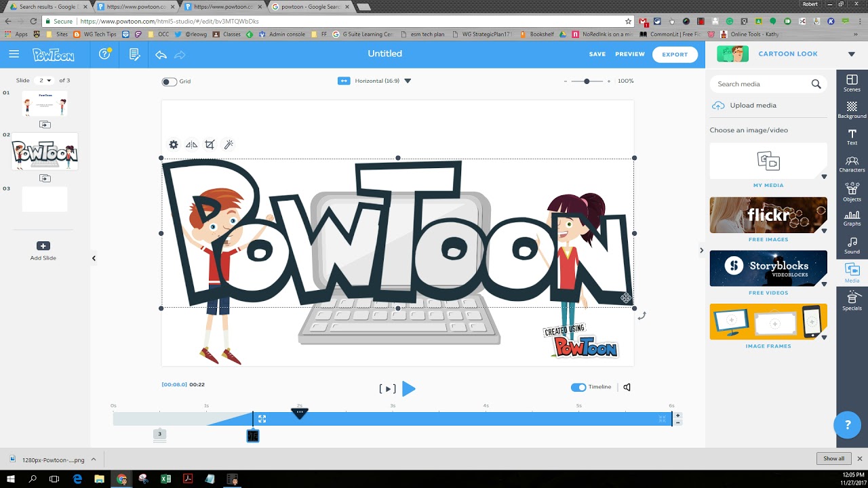
Task: Open the blue help question button
Action: tap(847, 425)
